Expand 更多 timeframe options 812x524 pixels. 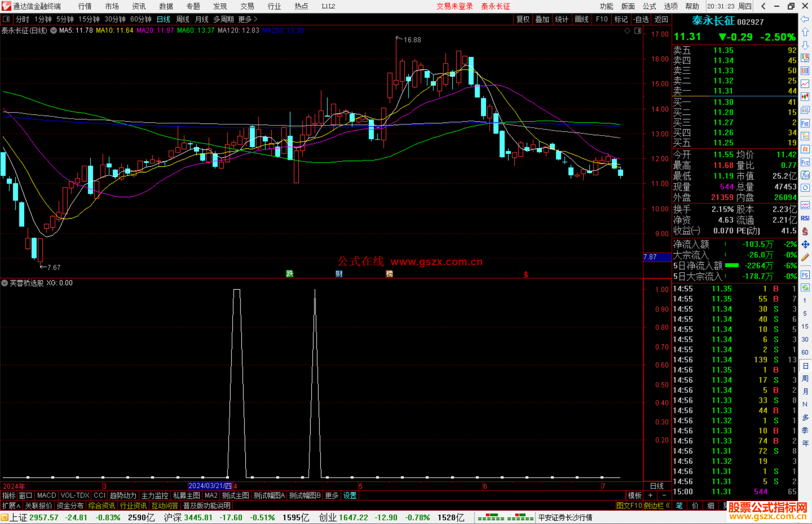tap(247, 19)
